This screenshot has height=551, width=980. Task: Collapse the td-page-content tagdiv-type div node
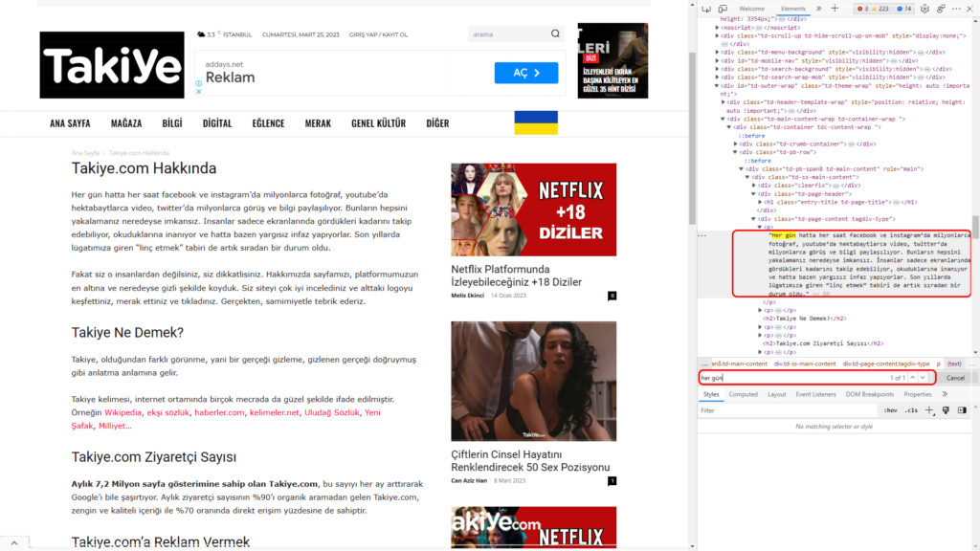coord(754,219)
